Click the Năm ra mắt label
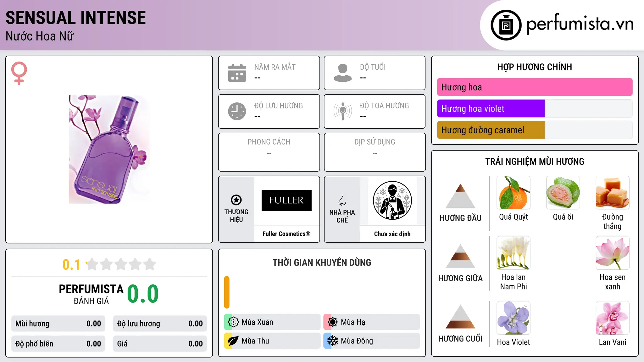This screenshot has width=644, height=362. point(275,67)
